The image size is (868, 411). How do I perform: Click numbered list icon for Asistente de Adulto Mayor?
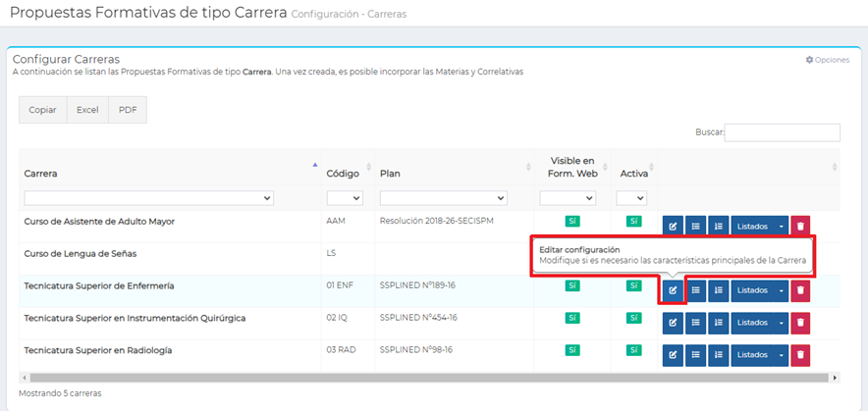(x=718, y=227)
